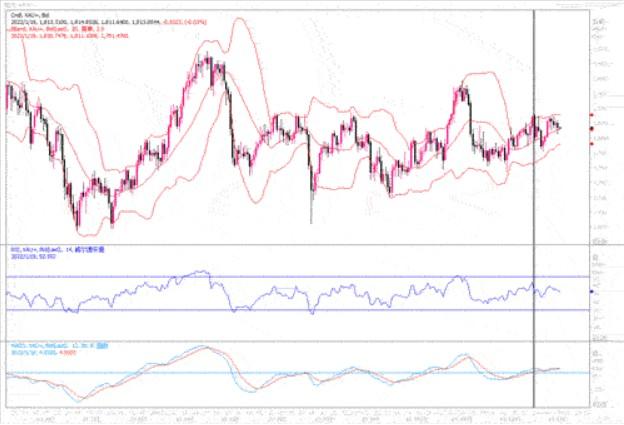Select the highest candlestick at the chart's tallest price peak

point(208,59)
